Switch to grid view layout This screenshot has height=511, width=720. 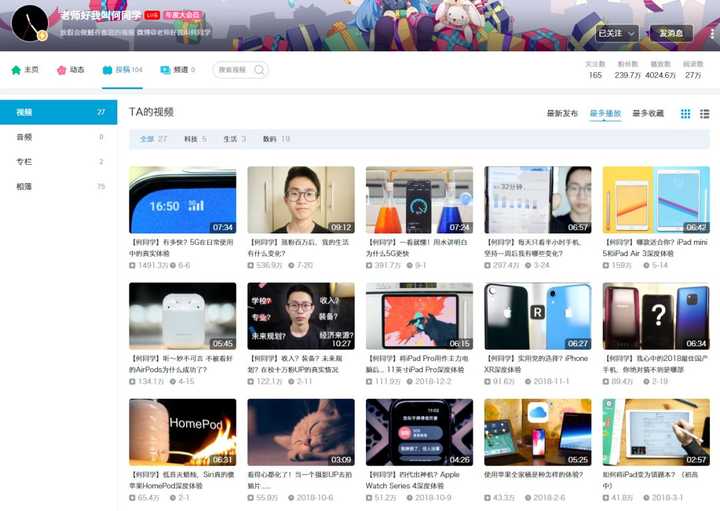click(685, 113)
